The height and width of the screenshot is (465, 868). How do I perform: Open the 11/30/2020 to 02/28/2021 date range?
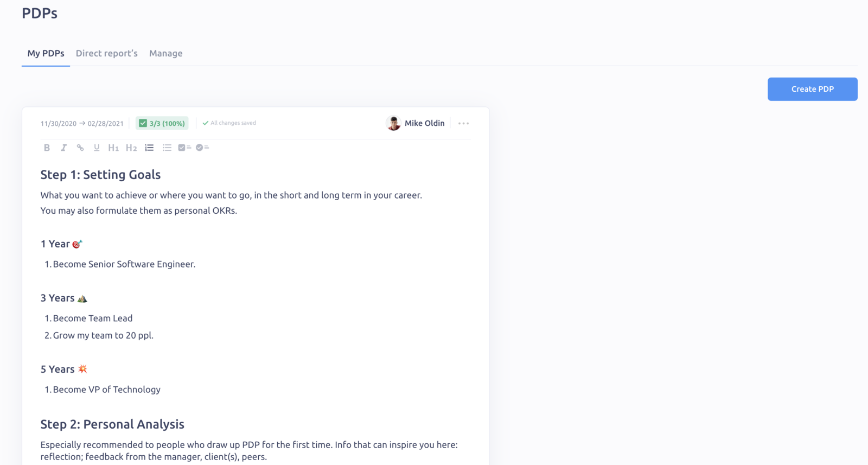click(x=82, y=123)
